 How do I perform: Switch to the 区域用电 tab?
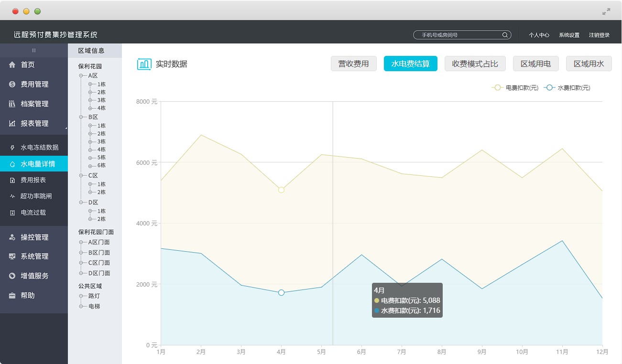coord(536,64)
